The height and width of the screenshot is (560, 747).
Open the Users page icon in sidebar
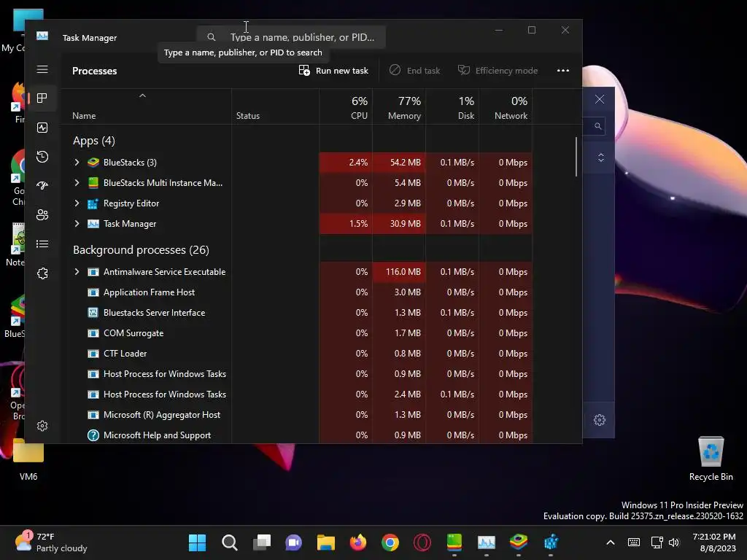point(42,215)
